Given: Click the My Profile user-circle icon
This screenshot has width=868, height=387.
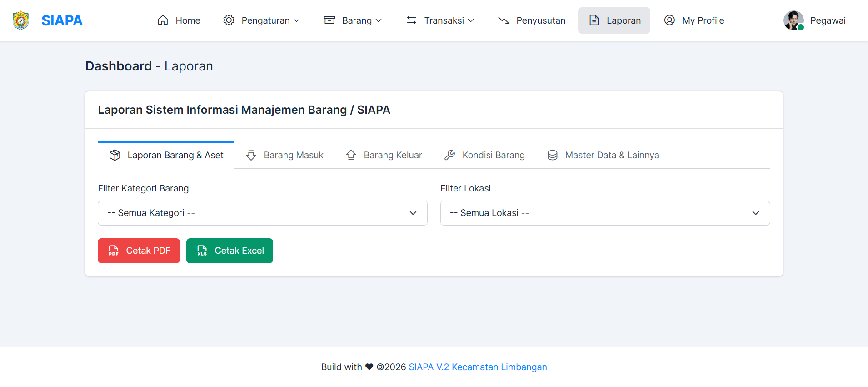Looking at the screenshot, I should click(669, 20).
